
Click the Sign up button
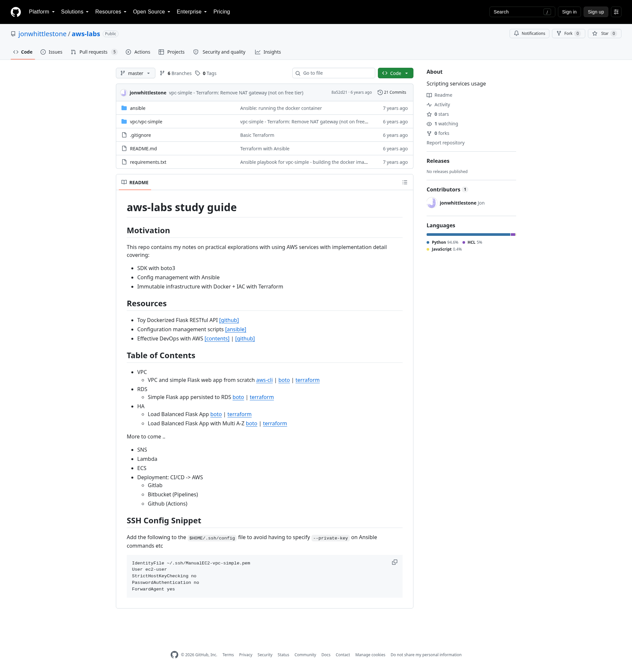(x=596, y=12)
